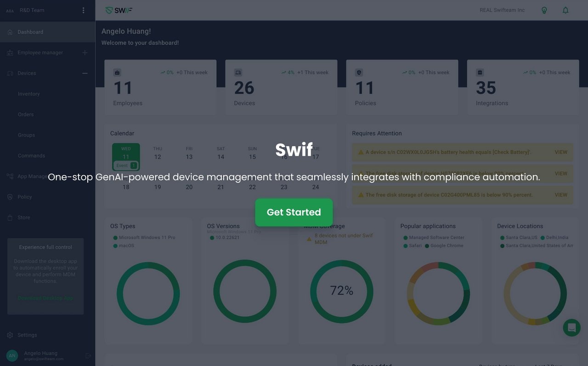Open the R&D Team three-dot menu
Screen dimensions: 588x366
pos(83,10)
